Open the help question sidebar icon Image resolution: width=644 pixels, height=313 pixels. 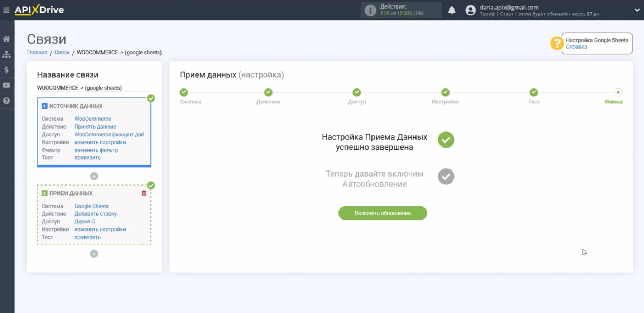pyautogui.click(x=6, y=101)
